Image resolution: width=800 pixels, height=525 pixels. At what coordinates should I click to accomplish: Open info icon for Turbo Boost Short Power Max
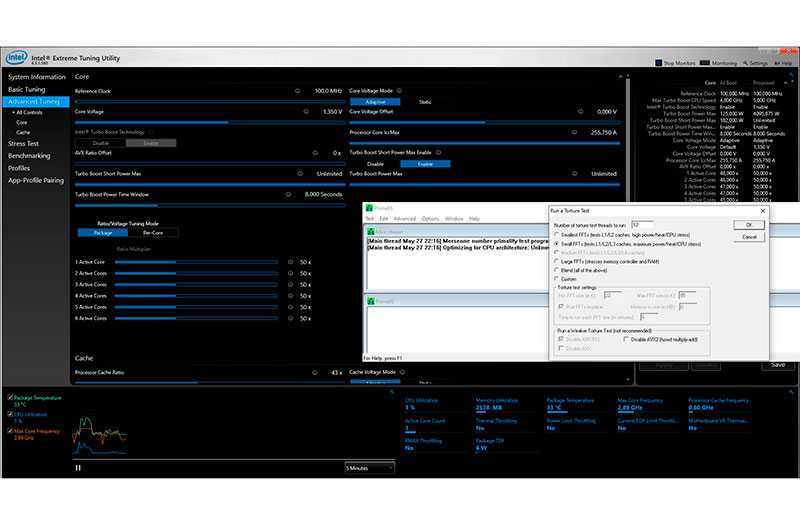pos(300,173)
